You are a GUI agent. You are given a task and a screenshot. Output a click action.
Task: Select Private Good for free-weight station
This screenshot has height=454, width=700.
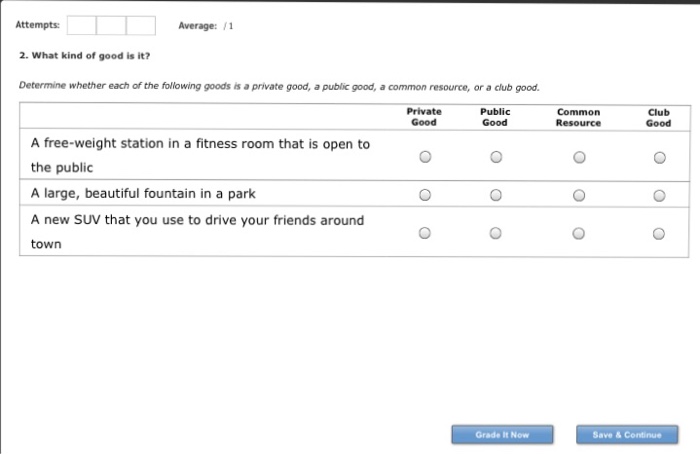click(425, 157)
